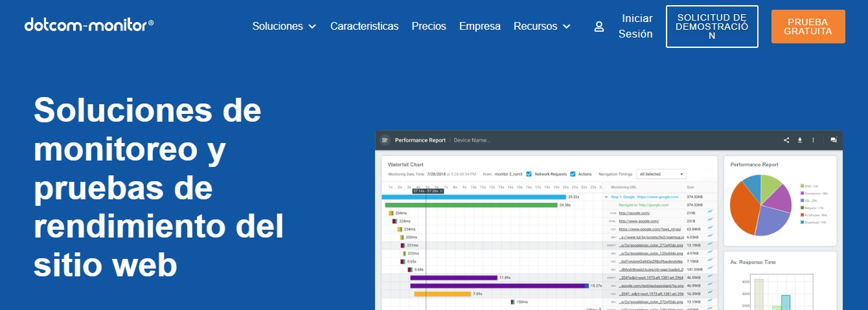Image resolution: width=868 pixels, height=310 pixels.
Task: Select the Empresa menu item
Action: 479,27
